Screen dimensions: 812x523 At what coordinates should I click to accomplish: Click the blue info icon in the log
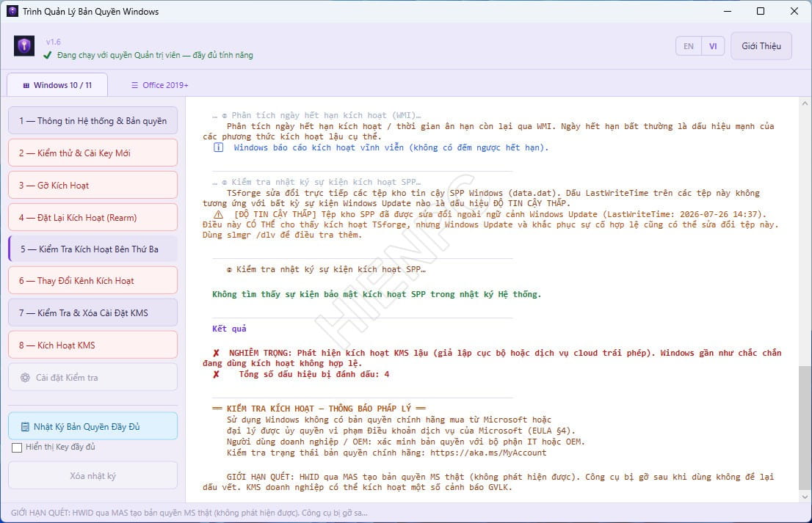[x=219, y=147]
